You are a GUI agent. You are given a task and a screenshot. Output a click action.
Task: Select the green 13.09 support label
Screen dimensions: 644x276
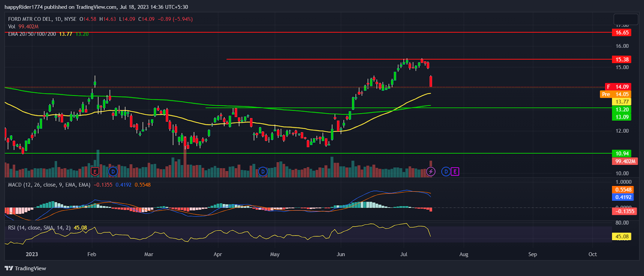pyautogui.click(x=621, y=117)
